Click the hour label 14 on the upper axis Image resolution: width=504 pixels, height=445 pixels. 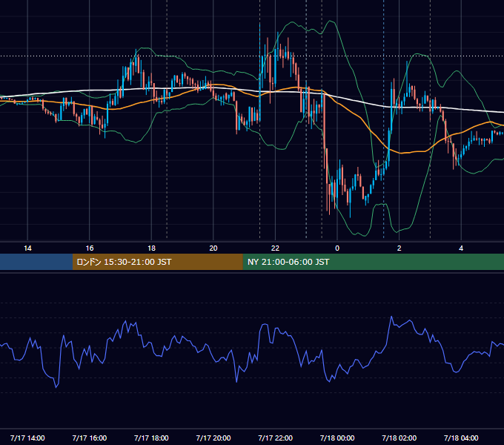point(27,248)
